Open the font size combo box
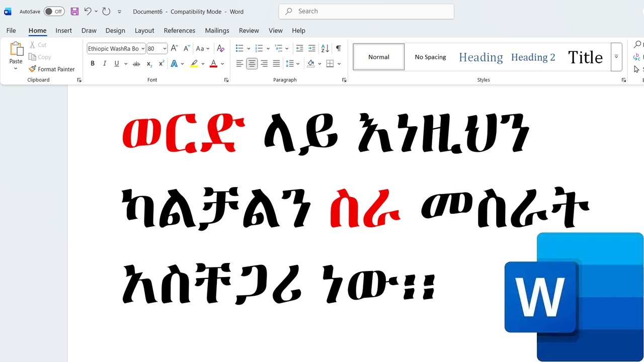This screenshot has width=644, height=362. point(157,48)
